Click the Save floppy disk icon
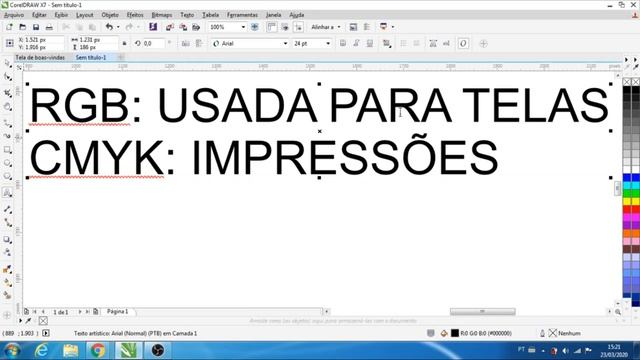 (x=36, y=27)
